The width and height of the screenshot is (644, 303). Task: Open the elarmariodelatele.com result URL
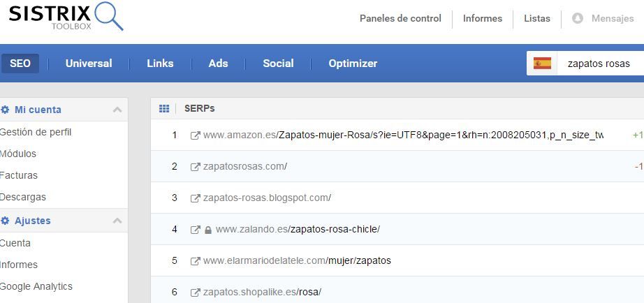click(297, 260)
